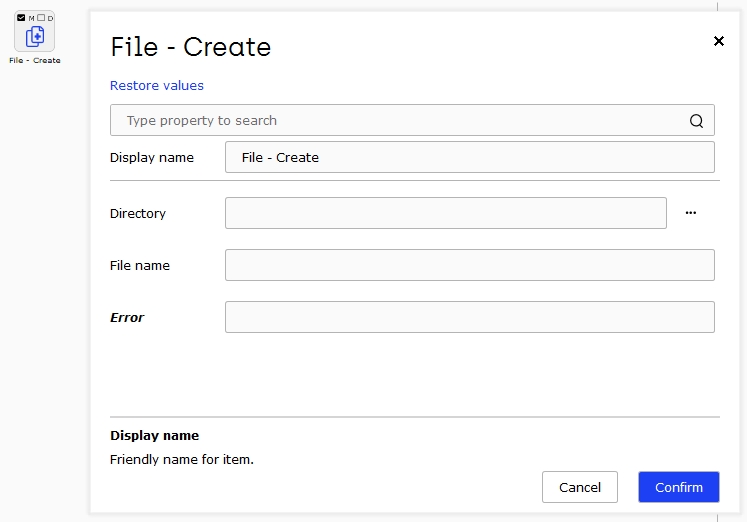Image resolution: width=747 pixels, height=522 pixels.
Task: Select the Directory property label
Action: (x=138, y=213)
